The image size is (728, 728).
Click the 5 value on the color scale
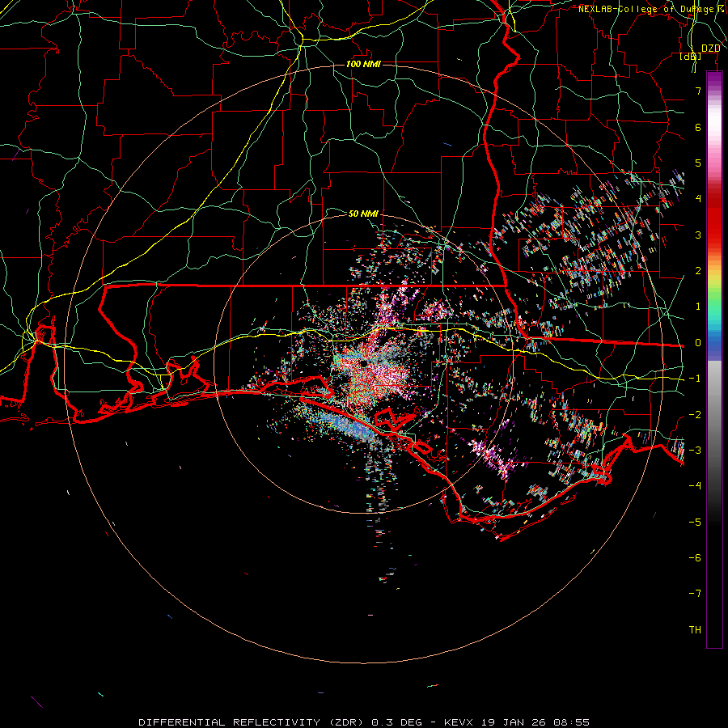[x=698, y=163]
